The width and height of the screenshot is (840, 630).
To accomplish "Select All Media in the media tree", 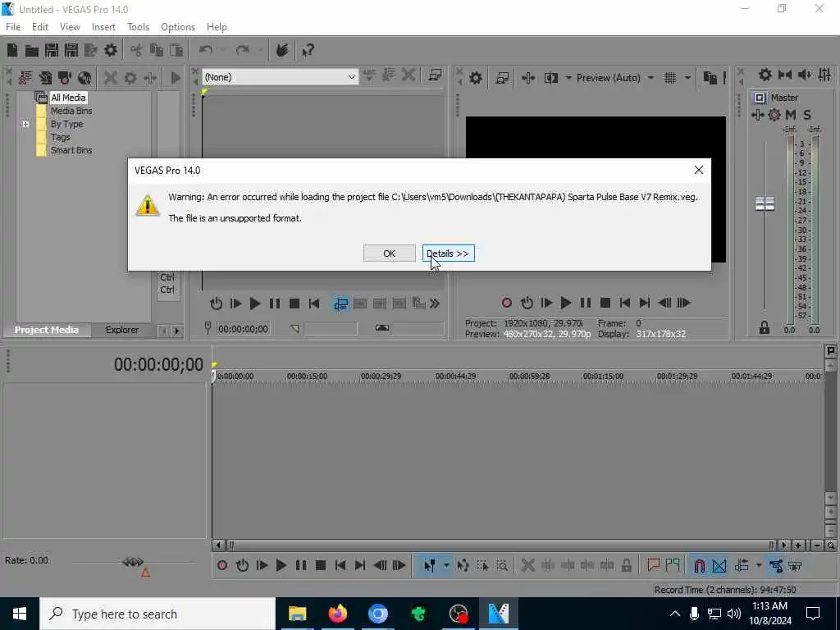I will coord(68,98).
